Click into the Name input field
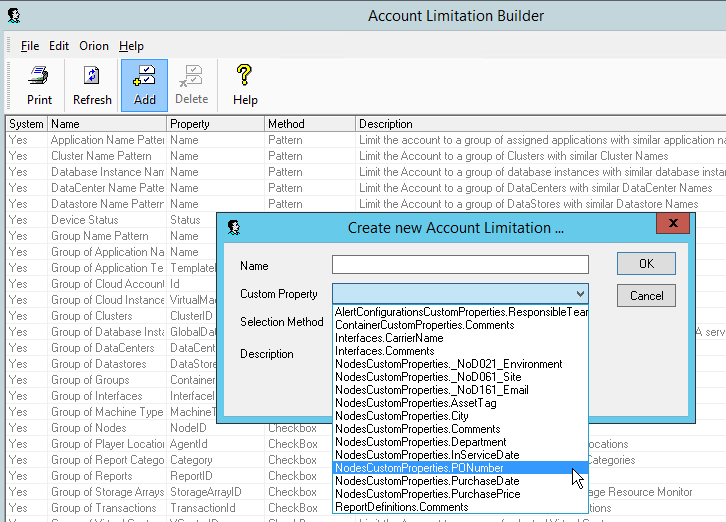 pyautogui.click(x=460, y=265)
